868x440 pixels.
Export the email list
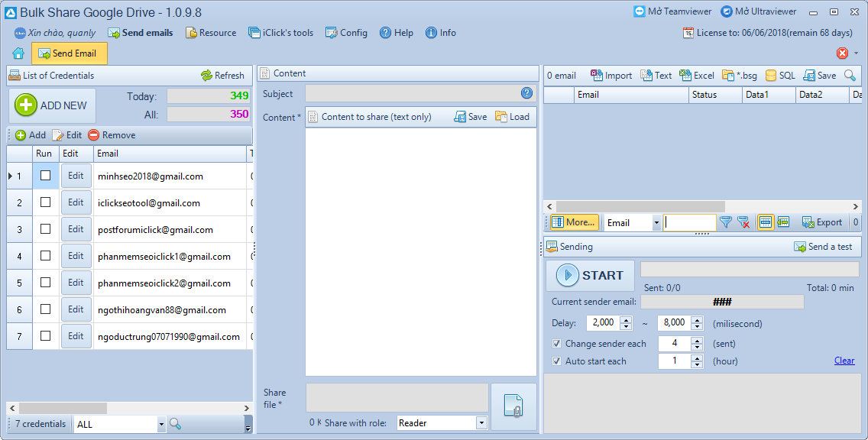[822, 222]
